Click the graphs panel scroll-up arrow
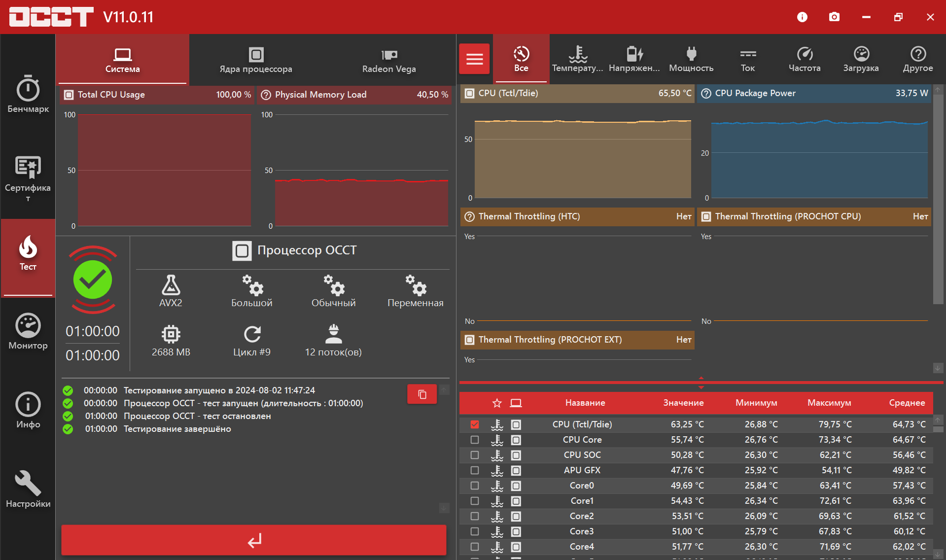Screen dimensions: 946x560 point(938,90)
